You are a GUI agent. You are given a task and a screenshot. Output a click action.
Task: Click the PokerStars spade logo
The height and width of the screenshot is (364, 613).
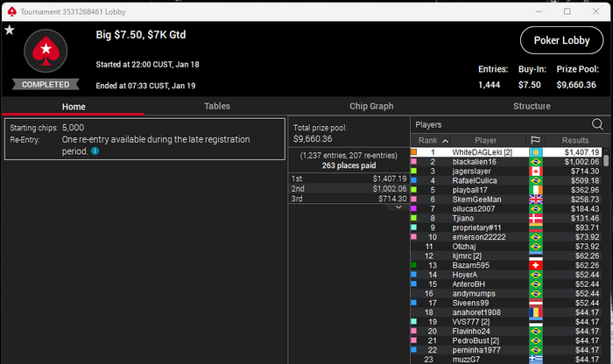pyautogui.click(x=46, y=51)
